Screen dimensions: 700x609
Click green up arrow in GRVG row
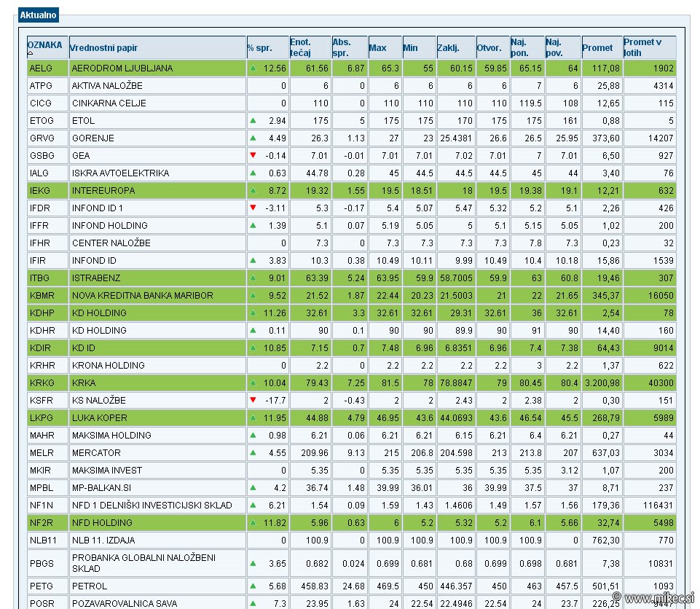pyautogui.click(x=253, y=138)
